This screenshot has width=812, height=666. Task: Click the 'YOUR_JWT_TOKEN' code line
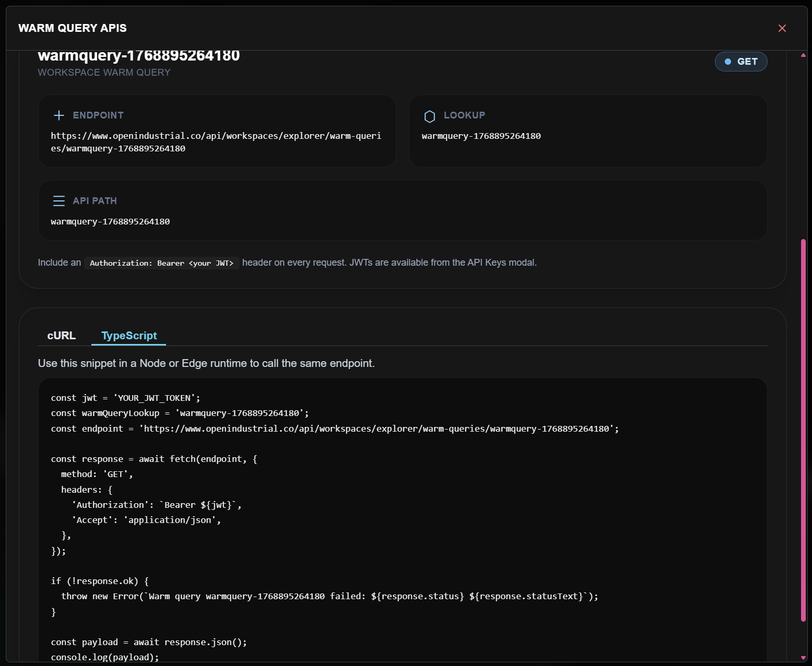(x=125, y=398)
